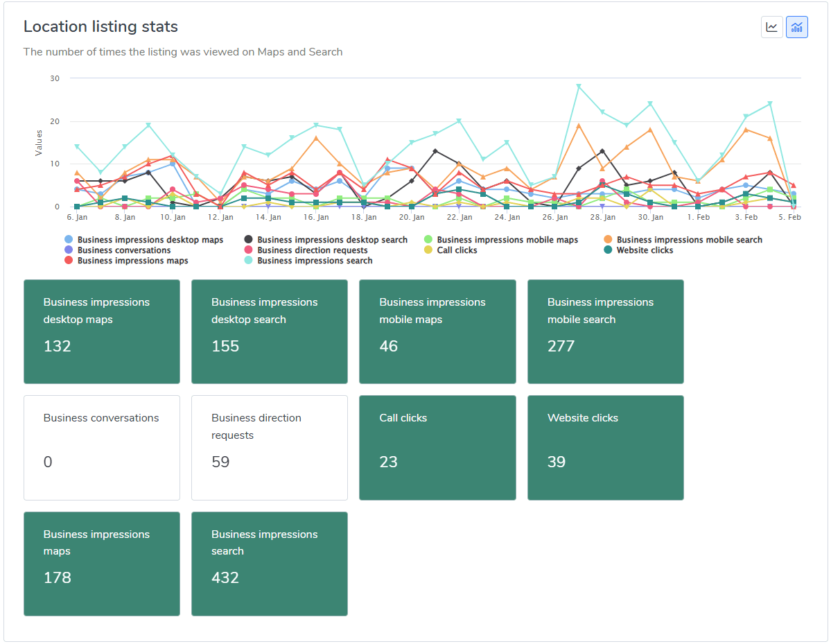Select the Business impressions mobile search card
Screen dimensions: 831x644
605,332
